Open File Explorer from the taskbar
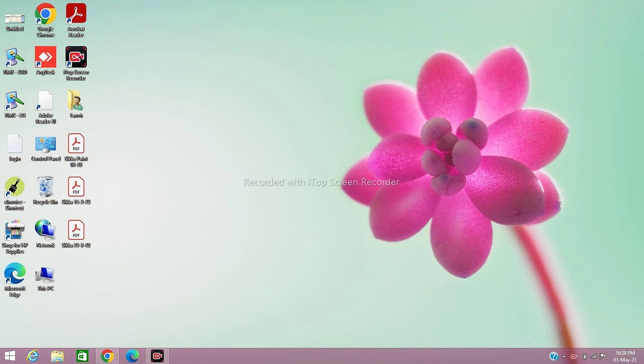The width and height of the screenshot is (644, 364). click(58, 356)
